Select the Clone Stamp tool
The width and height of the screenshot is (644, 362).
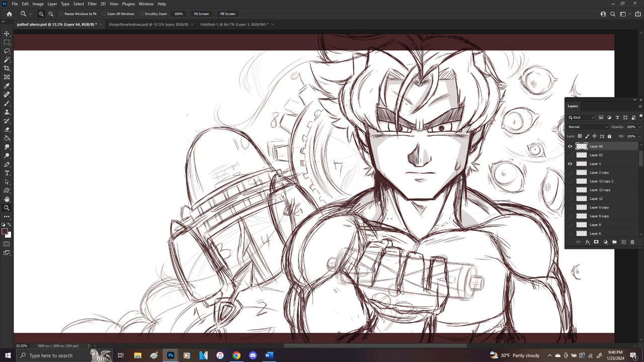7,112
